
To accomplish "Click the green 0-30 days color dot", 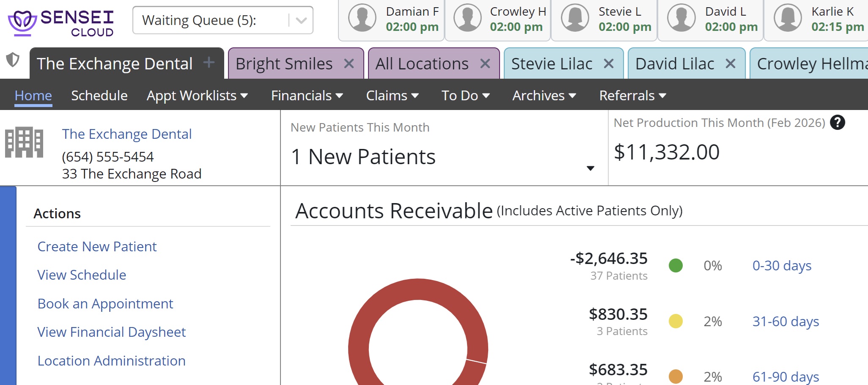I will pyautogui.click(x=676, y=266).
